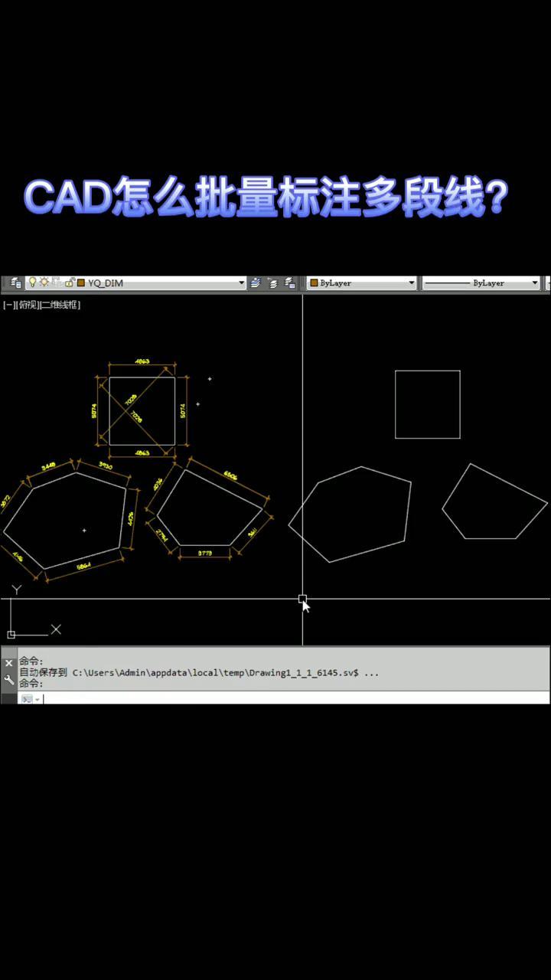
Task: Open the Layer Properties Manager icon
Action: click(15, 283)
